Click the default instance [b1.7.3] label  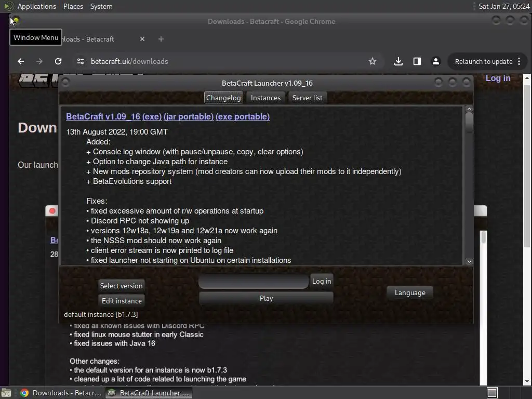[x=101, y=314]
